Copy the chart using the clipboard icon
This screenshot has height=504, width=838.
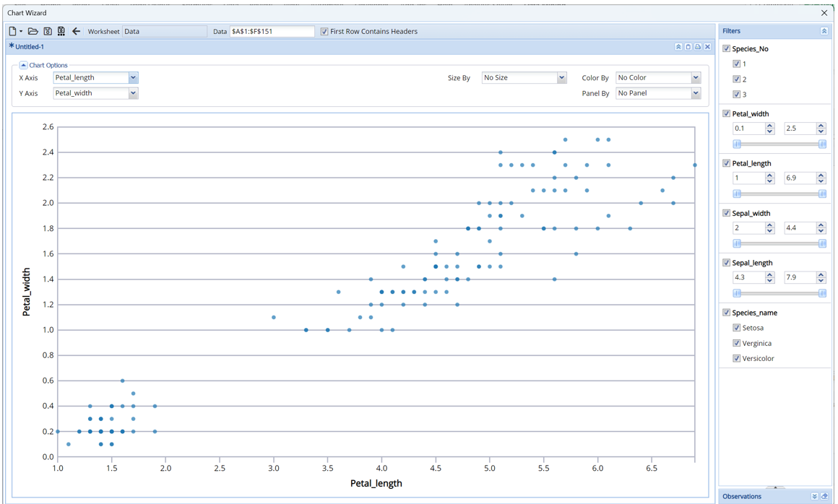[x=688, y=47]
